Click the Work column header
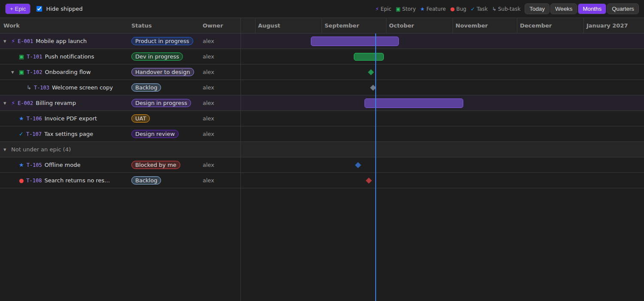 point(12,26)
